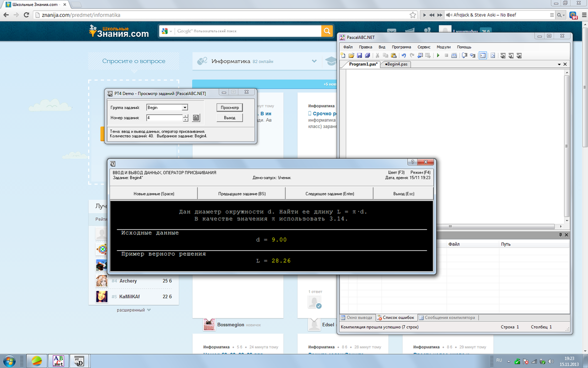Go back in Chrome browser

click(x=6, y=15)
